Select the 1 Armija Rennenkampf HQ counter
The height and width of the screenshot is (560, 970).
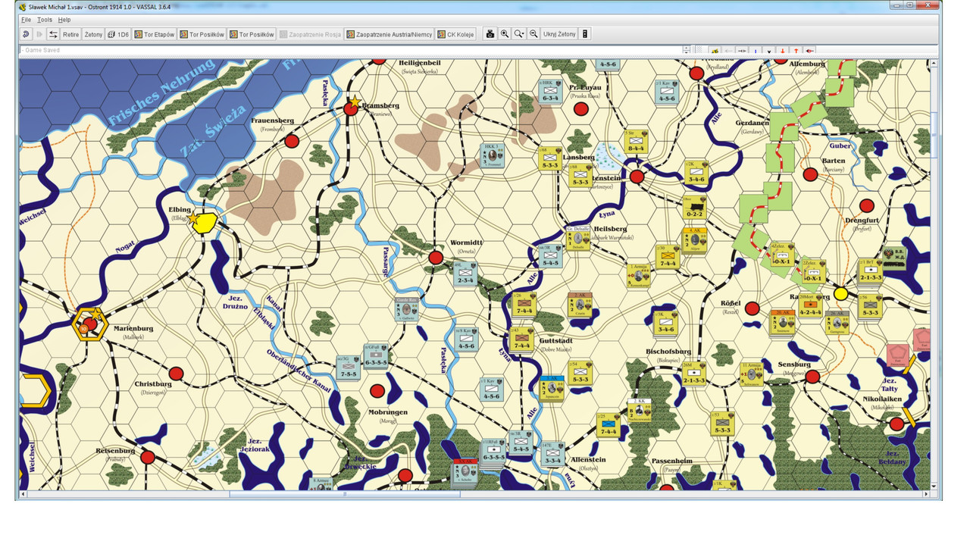coord(638,275)
